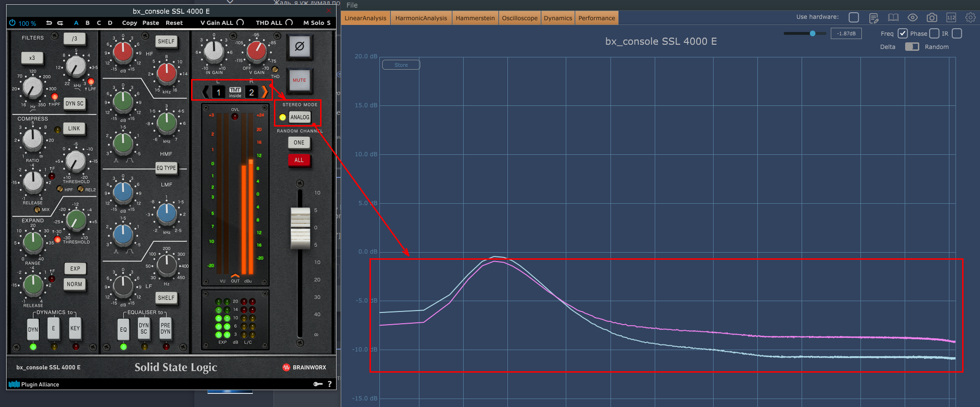The image size is (980, 407).
Task: Click the MIX trim screw
Action: [x=37, y=209]
